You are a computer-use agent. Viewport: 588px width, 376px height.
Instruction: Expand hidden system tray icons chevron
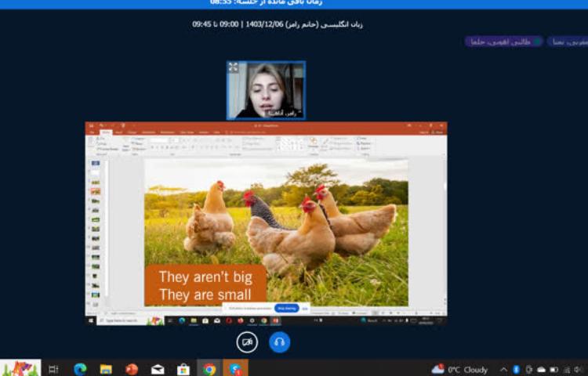point(503,370)
